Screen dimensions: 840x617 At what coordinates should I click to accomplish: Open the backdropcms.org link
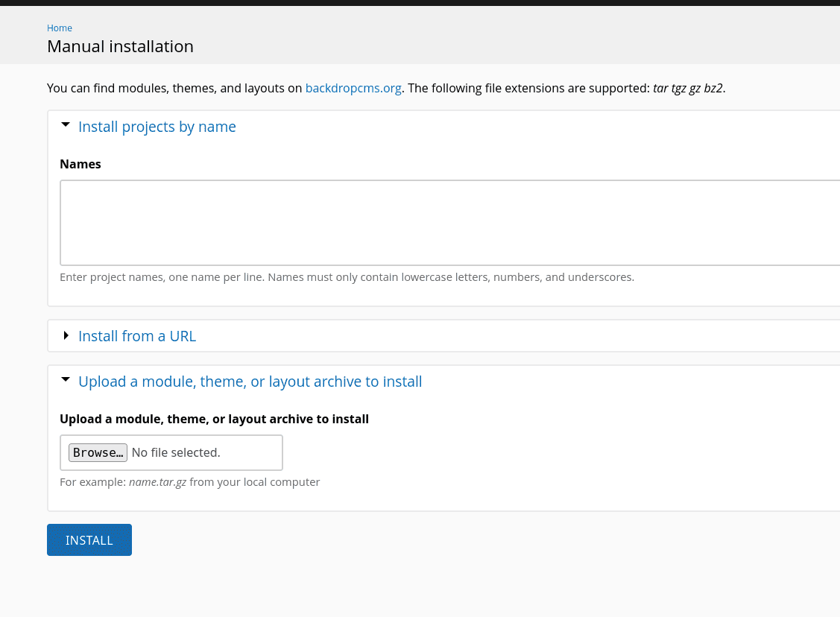point(353,89)
